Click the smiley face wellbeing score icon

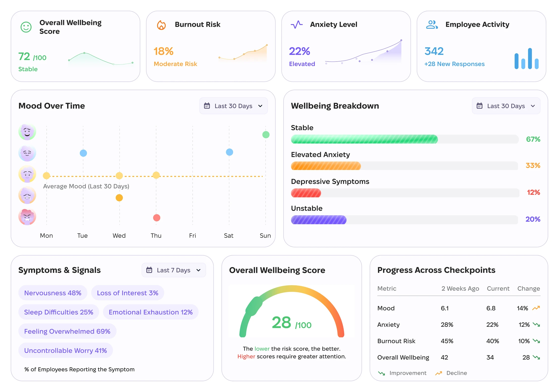point(26,27)
